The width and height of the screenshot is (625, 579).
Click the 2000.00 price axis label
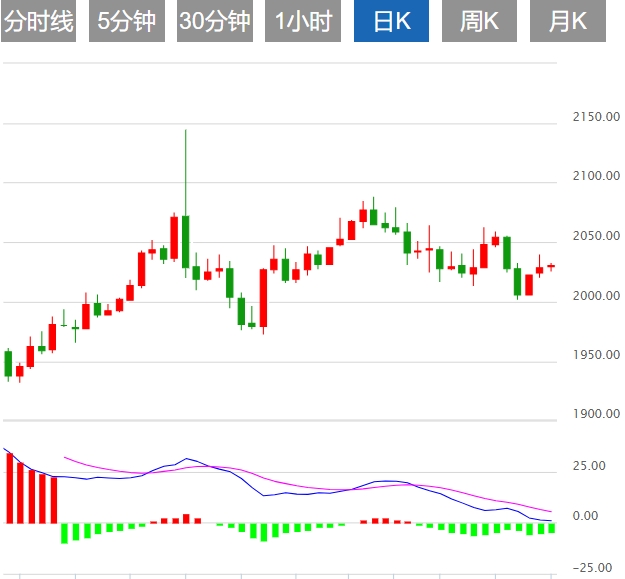pos(596,296)
